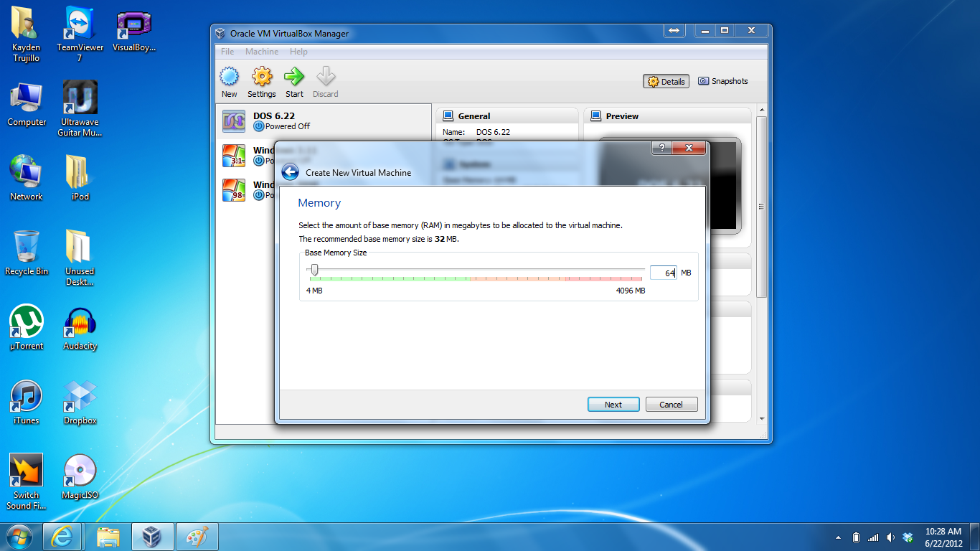Screen dimensions: 980x551
Task: Open the Computer desktop icon
Action: 27,104
